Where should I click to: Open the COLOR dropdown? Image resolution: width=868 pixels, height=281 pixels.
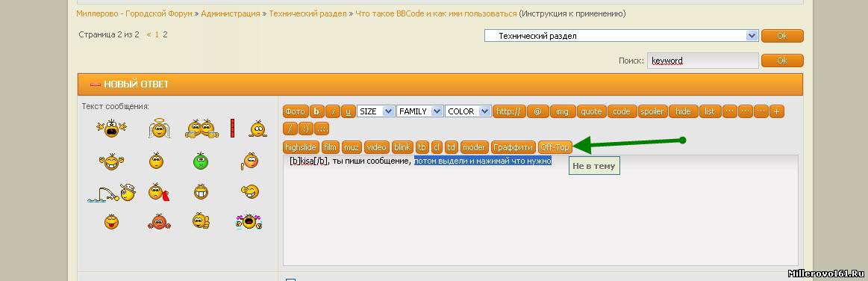click(468, 111)
